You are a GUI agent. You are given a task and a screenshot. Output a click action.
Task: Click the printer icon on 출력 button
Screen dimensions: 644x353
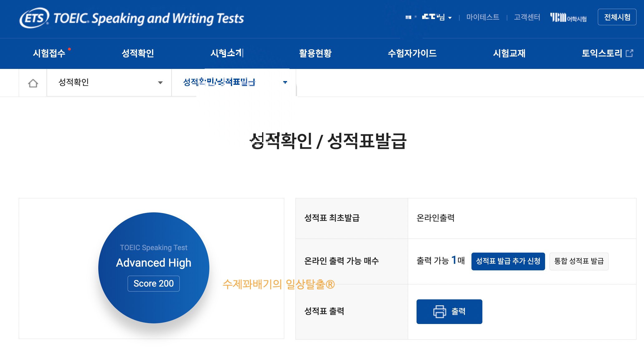click(x=439, y=312)
